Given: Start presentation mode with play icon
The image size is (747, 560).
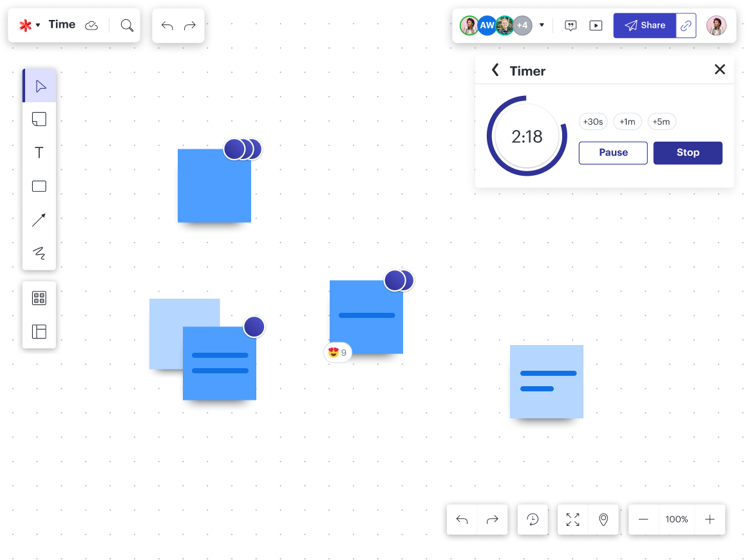Looking at the screenshot, I should click(596, 26).
